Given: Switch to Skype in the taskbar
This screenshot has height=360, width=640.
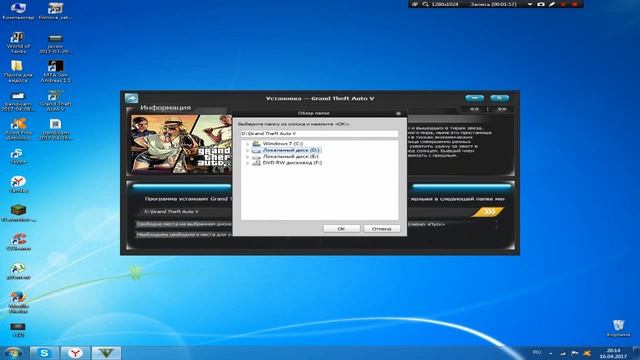Looking at the screenshot, I should (x=44, y=353).
